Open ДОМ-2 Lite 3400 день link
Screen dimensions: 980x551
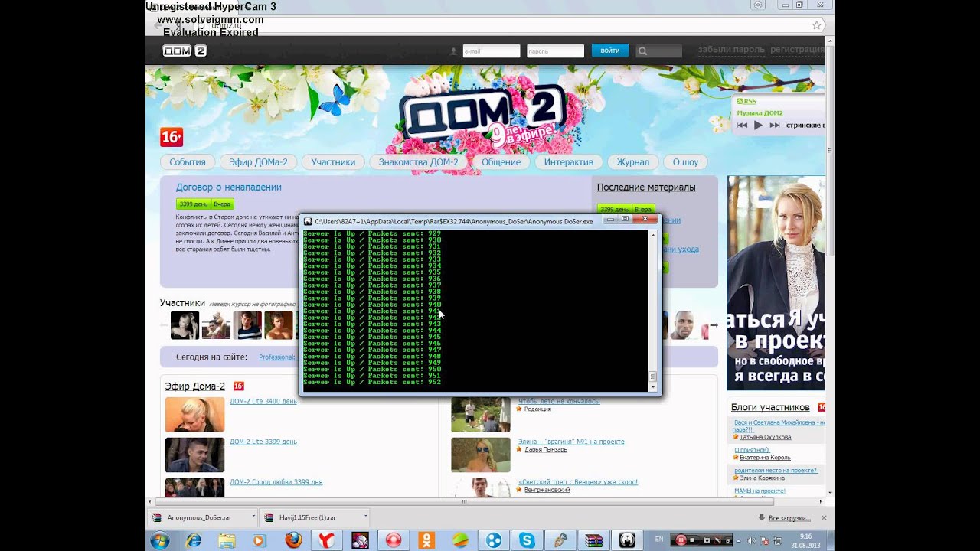[263, 402]
